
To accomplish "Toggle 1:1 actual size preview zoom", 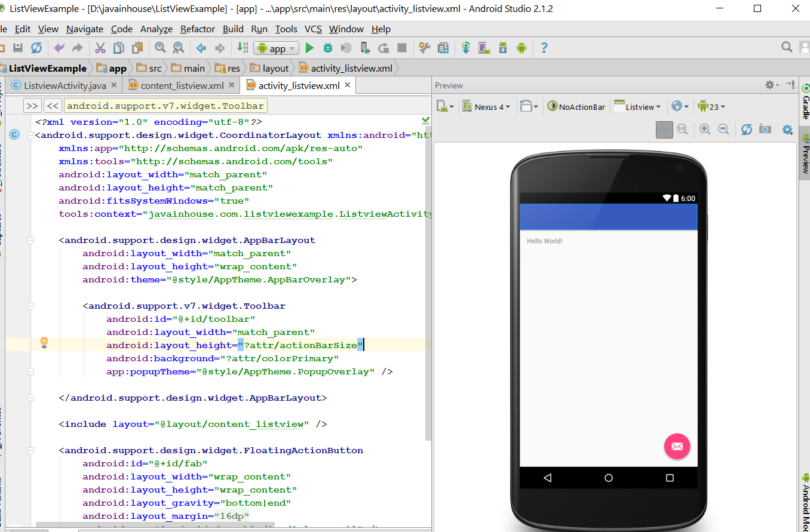I will 682,130.
